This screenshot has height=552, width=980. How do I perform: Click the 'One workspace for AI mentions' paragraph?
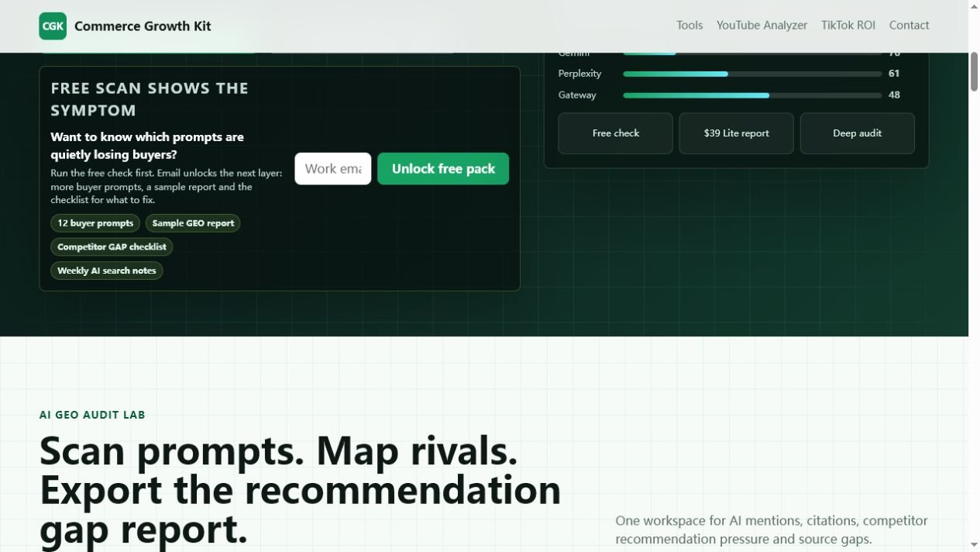772,530
